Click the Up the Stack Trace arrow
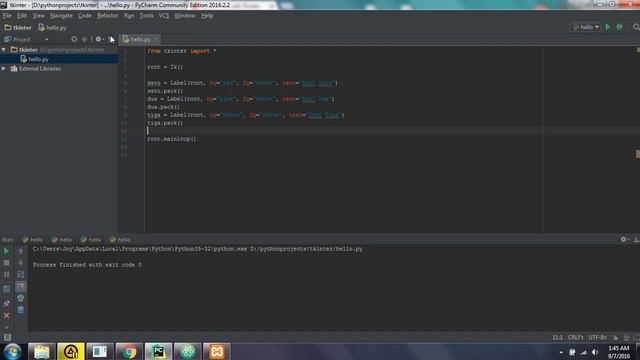 pos(20,251)
